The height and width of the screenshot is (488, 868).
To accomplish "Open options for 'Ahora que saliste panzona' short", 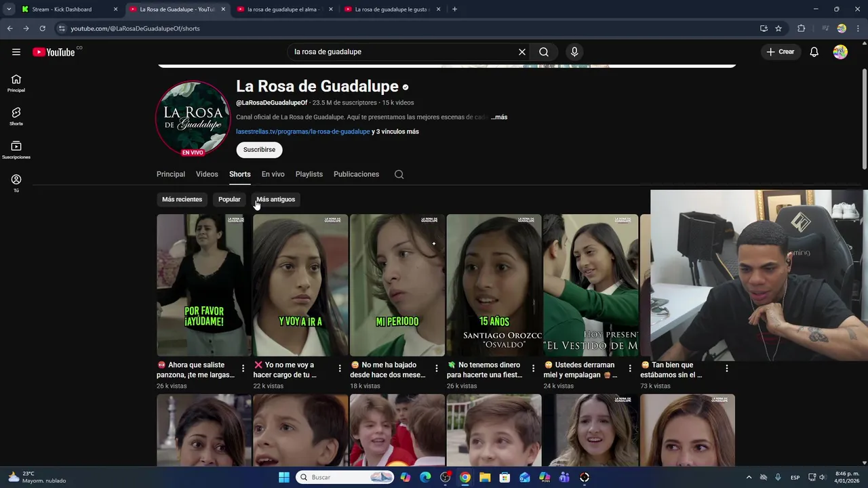I will point(243,369).
